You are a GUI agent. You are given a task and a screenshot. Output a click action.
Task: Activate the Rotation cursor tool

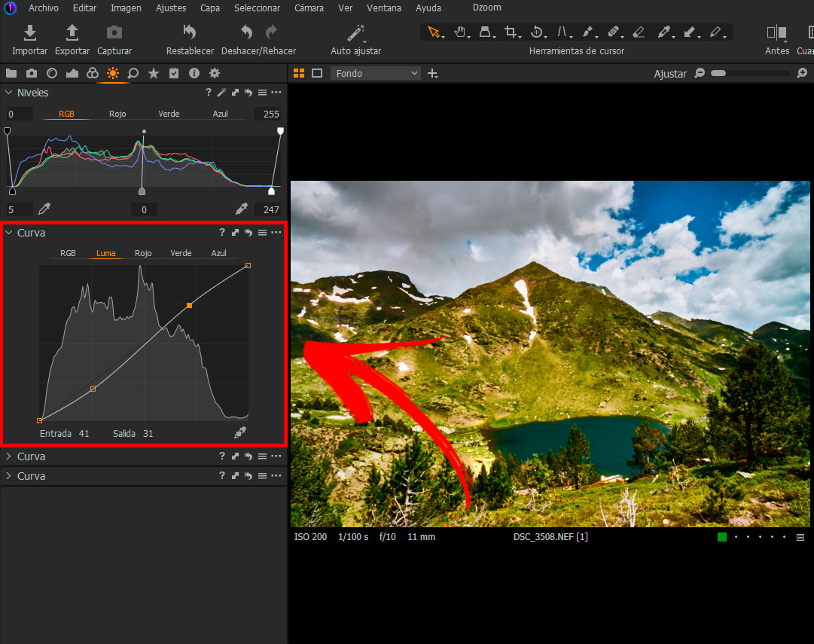coord(537,32)
